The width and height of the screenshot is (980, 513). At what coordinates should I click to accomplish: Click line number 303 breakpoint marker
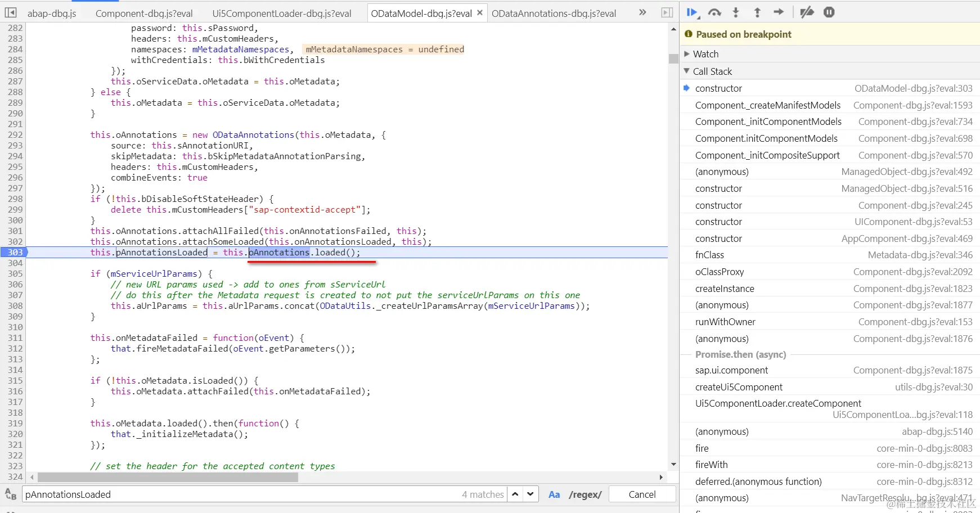(15, 253)
